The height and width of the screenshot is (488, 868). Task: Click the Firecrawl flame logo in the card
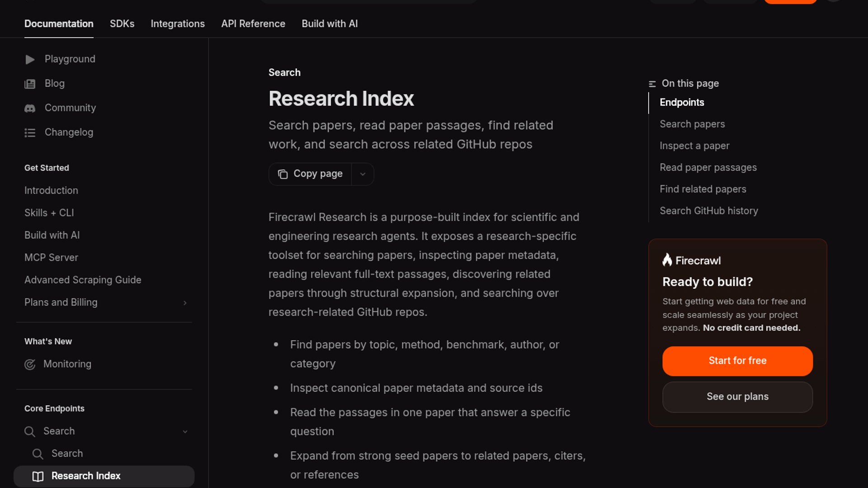[667, 260]
